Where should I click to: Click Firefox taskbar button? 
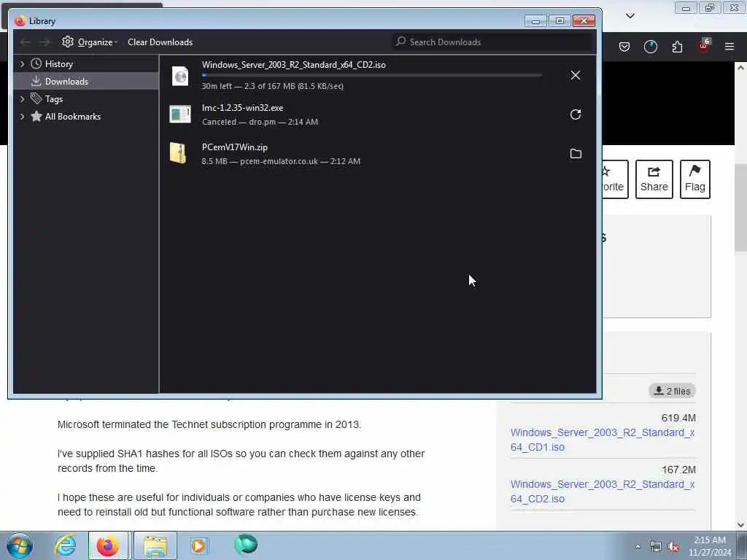[108, 545]
